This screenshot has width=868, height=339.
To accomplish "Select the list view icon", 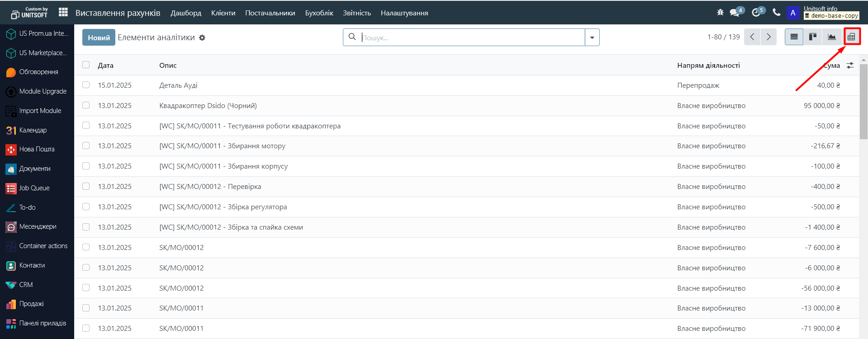I will click(x=794, y=37).
